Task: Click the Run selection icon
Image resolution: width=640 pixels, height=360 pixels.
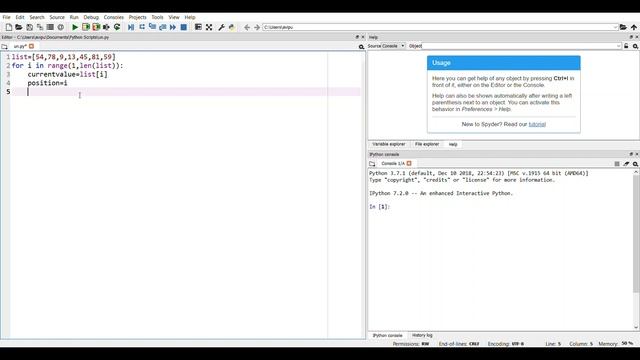Action: click(106, 27)
